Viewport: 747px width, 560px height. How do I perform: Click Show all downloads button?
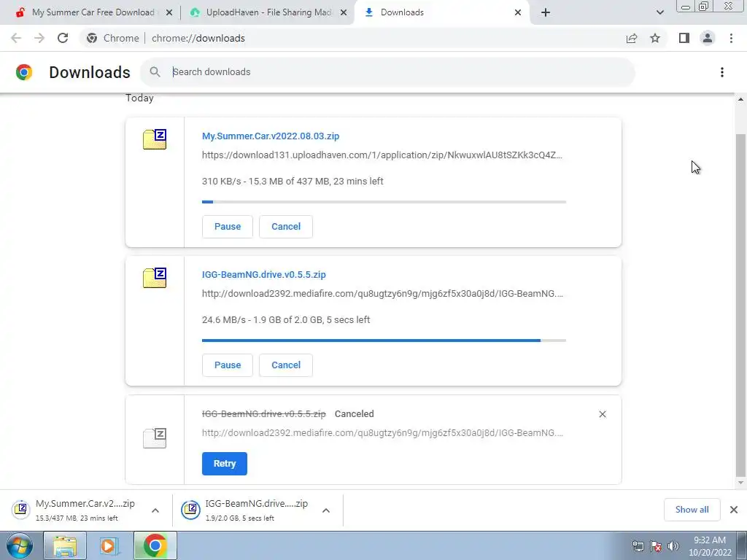coord(692,510)
